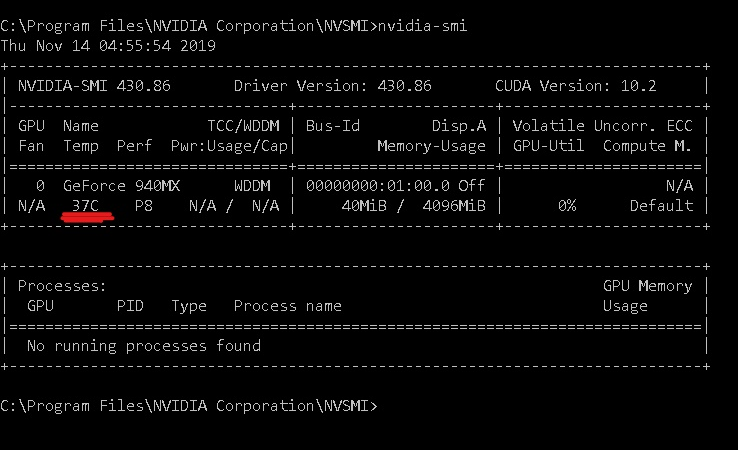Click the Default compute mode value

click(x=661, y=206)
